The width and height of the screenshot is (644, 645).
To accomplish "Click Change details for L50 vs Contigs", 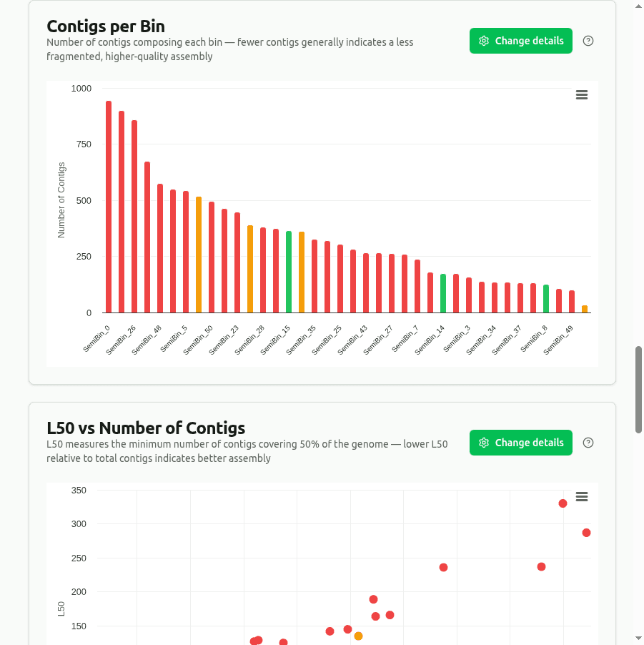I will pyautogui.click(x=521, y=443).
